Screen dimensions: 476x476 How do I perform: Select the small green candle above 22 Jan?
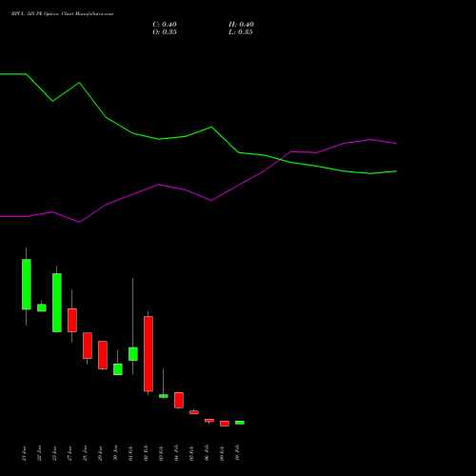pos(42,307)
